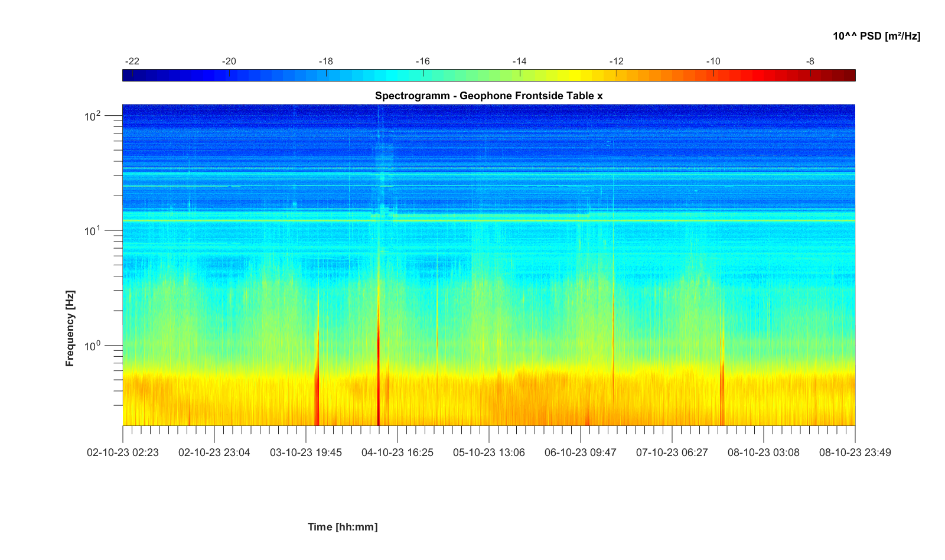Click the colorbar tick label '-20'
945x560 pixels.
[229, 61]
